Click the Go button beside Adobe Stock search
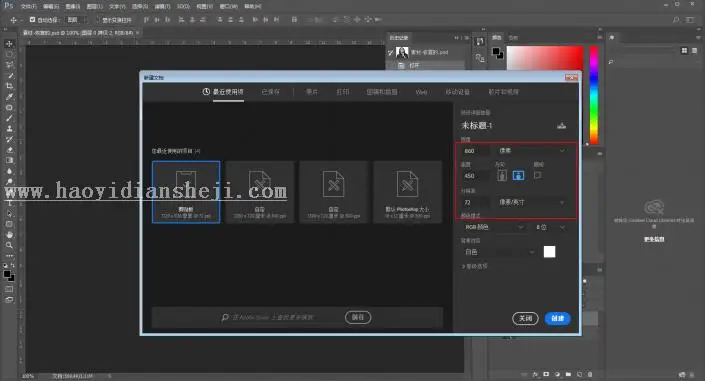The height and width of the screenshot is (381, 705). click(358, 318)
